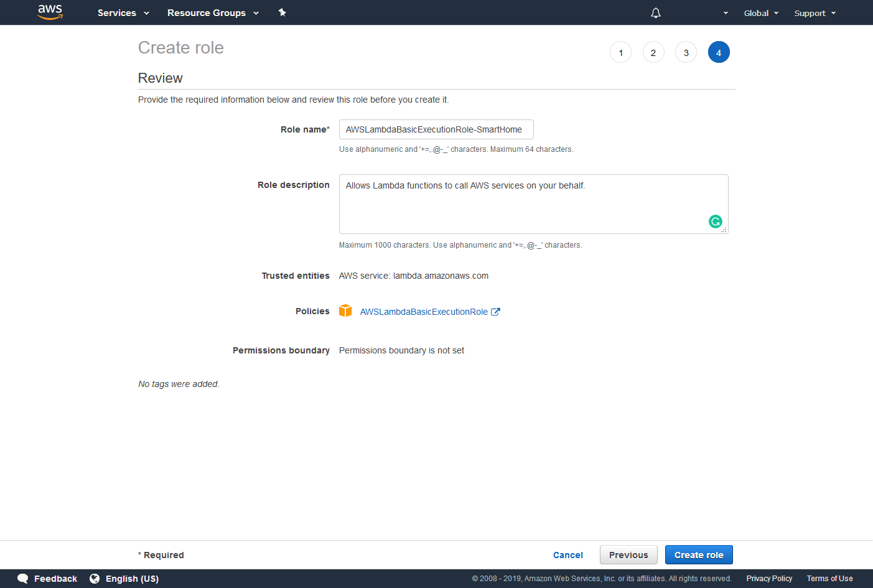Click the 'Permissions boundary' label

[x=281, y=350]
